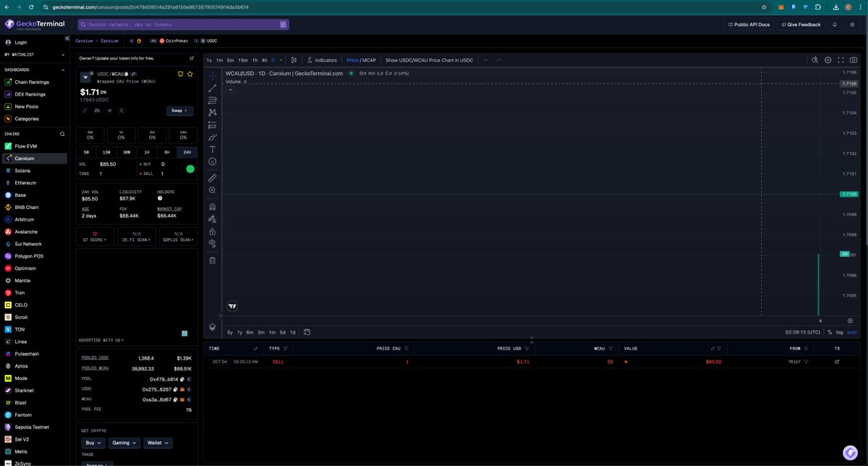
Task: Open the candlestick chart style selector
Action: coord(294,60)
